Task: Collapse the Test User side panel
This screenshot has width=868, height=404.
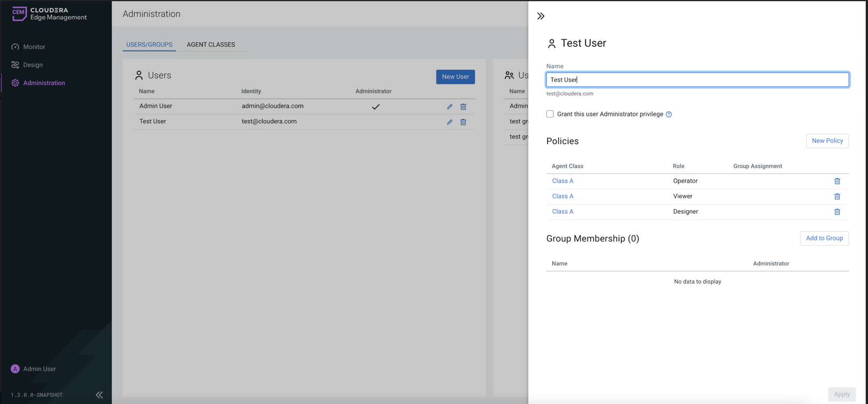Action: click(x=541, y=16)
